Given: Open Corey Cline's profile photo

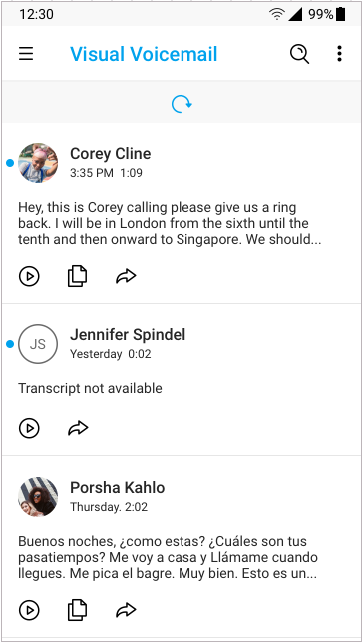Looking at the screenshot, I should click(x=38, y=163).
